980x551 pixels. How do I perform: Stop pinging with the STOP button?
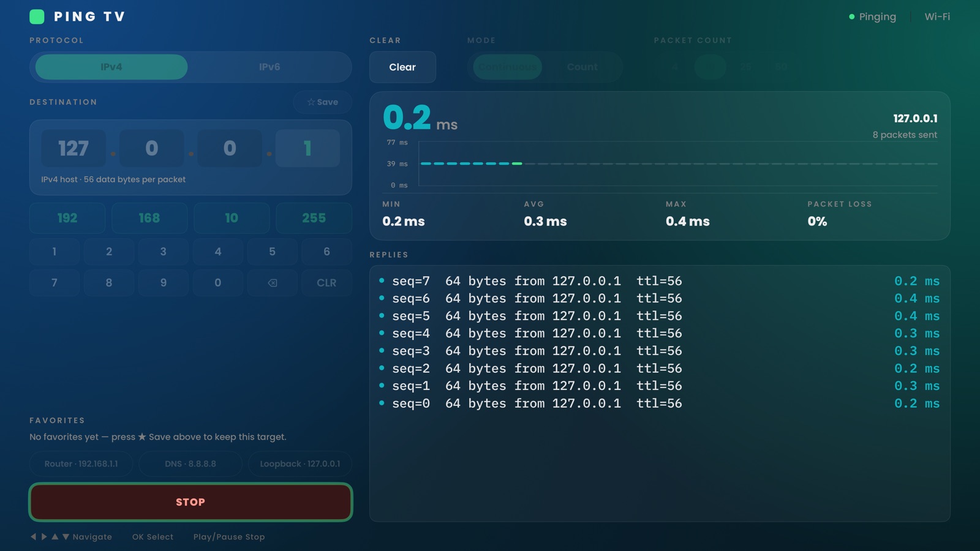190,502
